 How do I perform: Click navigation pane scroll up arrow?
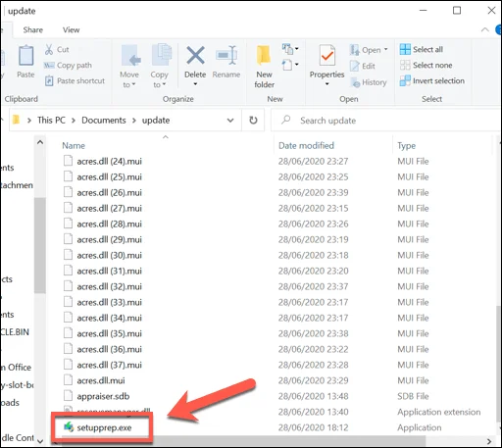pyautogui.click(x=40, y=142)
